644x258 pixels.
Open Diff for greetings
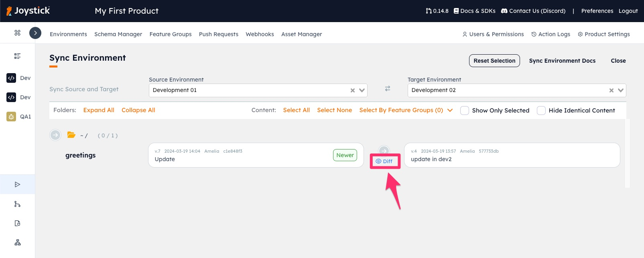pyautogui.click(x=384, y=161)
